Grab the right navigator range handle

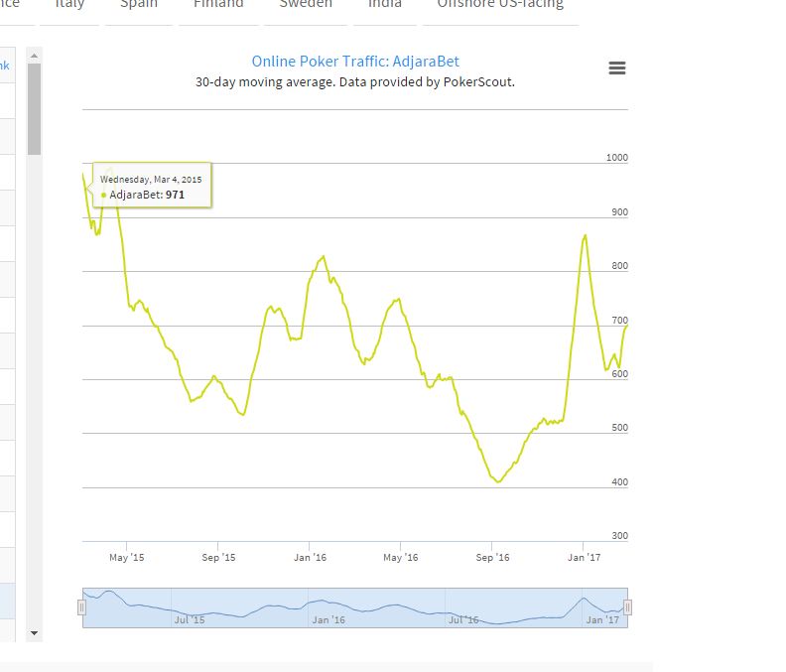[x=627, y=607]
